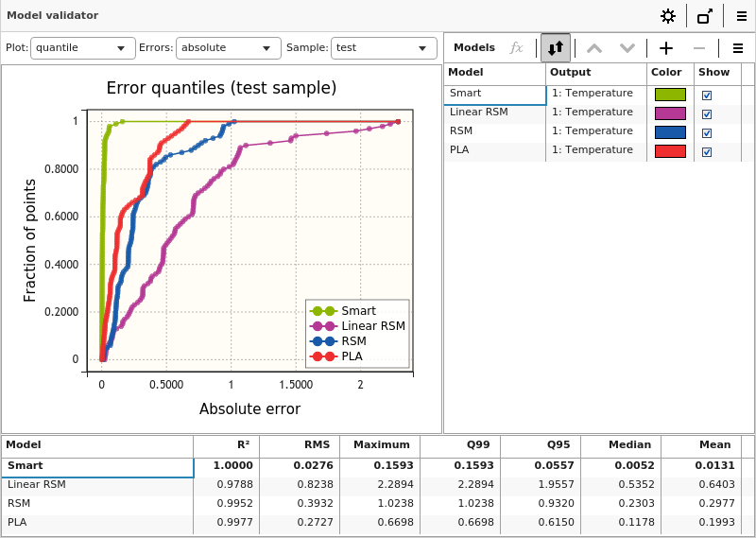Select the Linear RSM row in statistics table

click(x=94, y=484)
